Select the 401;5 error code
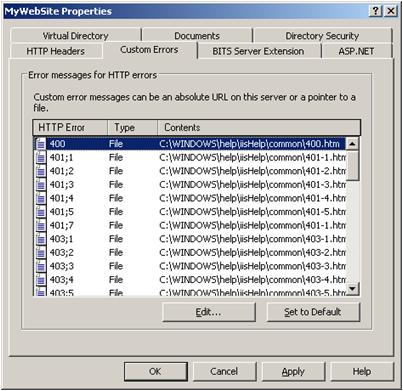403x391 pixels. (x=62, y=212)
